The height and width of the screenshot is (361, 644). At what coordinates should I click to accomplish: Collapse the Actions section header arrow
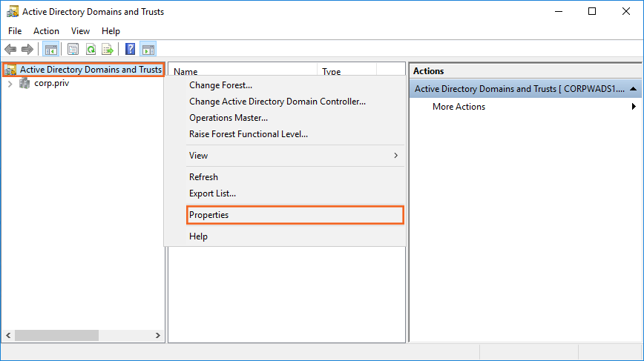coord(633,89)
